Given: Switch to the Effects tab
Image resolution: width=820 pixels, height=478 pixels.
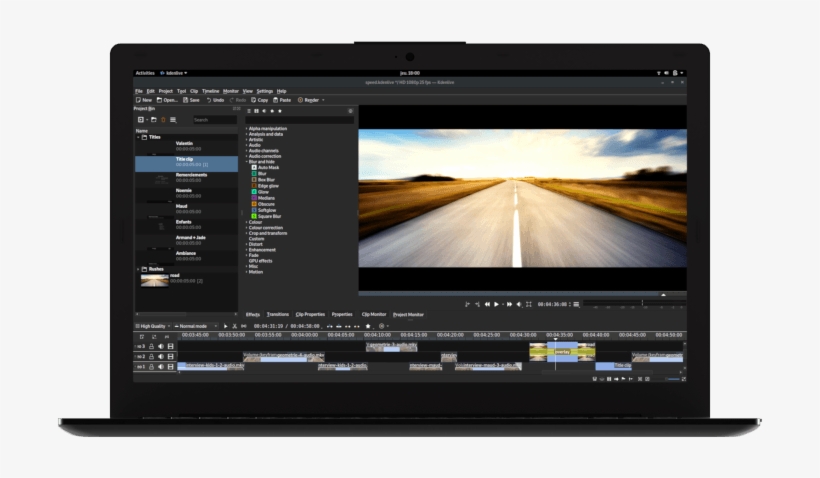Looking at the screenshot, I should tap(253, 315).
